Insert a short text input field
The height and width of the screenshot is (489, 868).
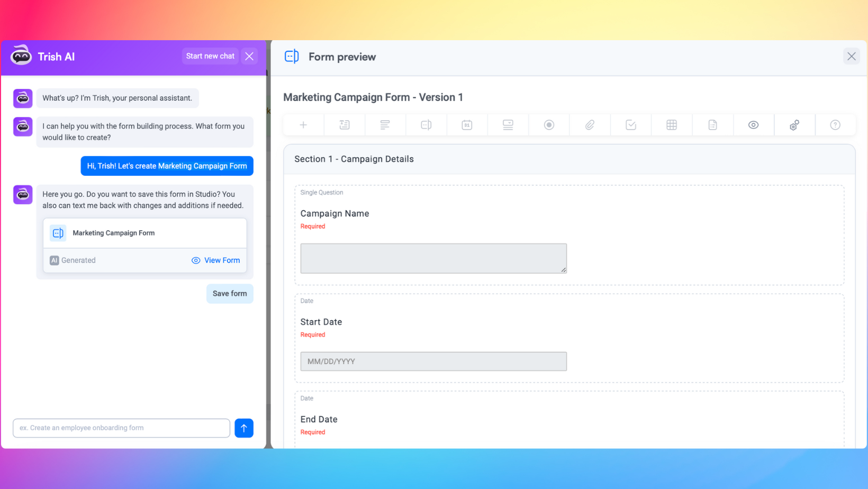click(x=344, y=125)
